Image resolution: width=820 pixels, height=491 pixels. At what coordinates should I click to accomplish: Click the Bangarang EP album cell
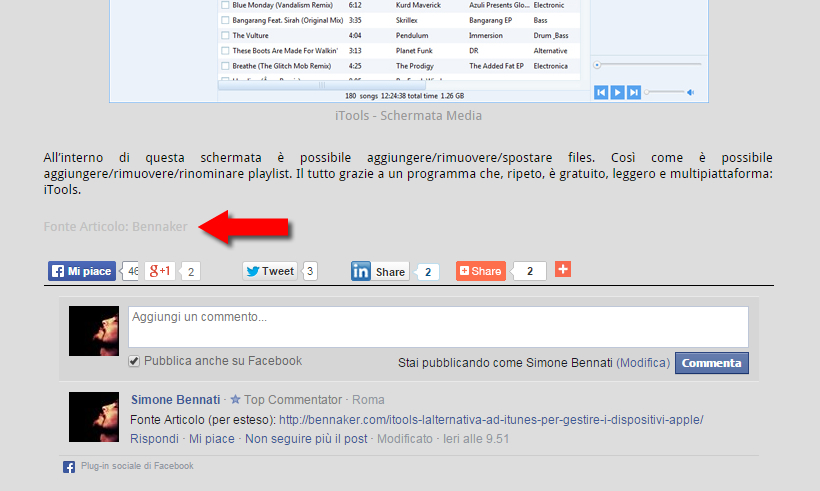coord(491,20)
